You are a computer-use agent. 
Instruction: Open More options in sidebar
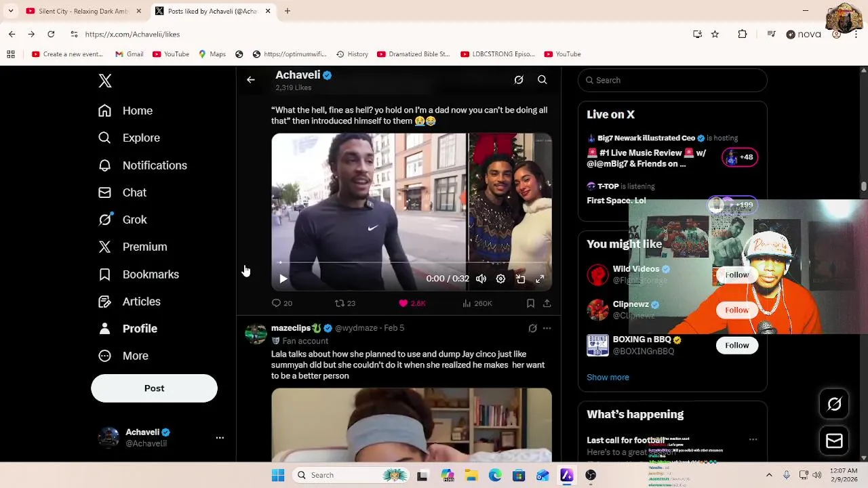pos(123,356)
